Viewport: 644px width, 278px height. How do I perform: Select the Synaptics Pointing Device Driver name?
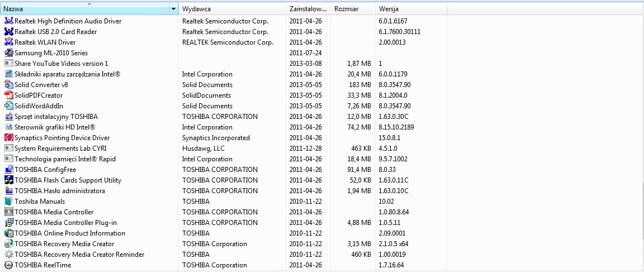click(x=62, y=138)
